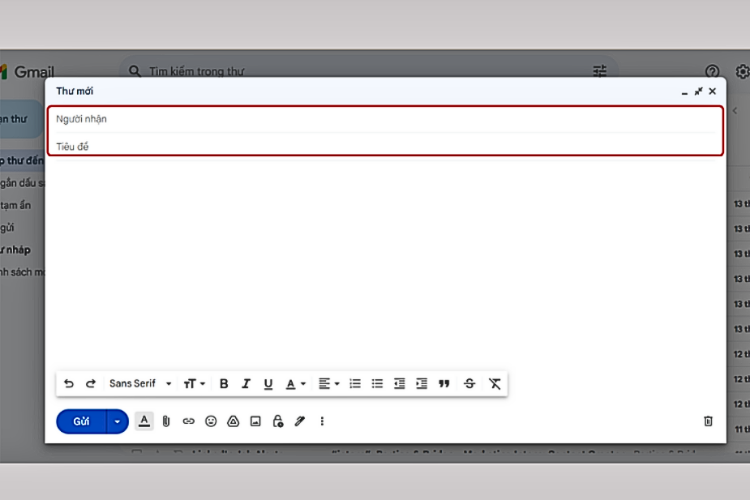This screenshot has width=750, height=500.
Task: Open the text alignment dropdown
Action: [x=329, y=383]
